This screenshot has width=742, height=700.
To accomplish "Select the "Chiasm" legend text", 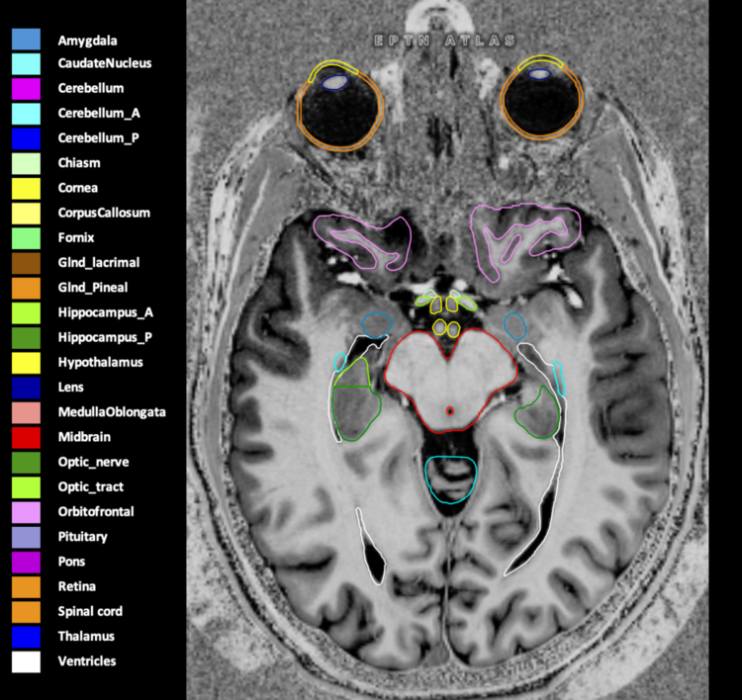I will (79, 163).
